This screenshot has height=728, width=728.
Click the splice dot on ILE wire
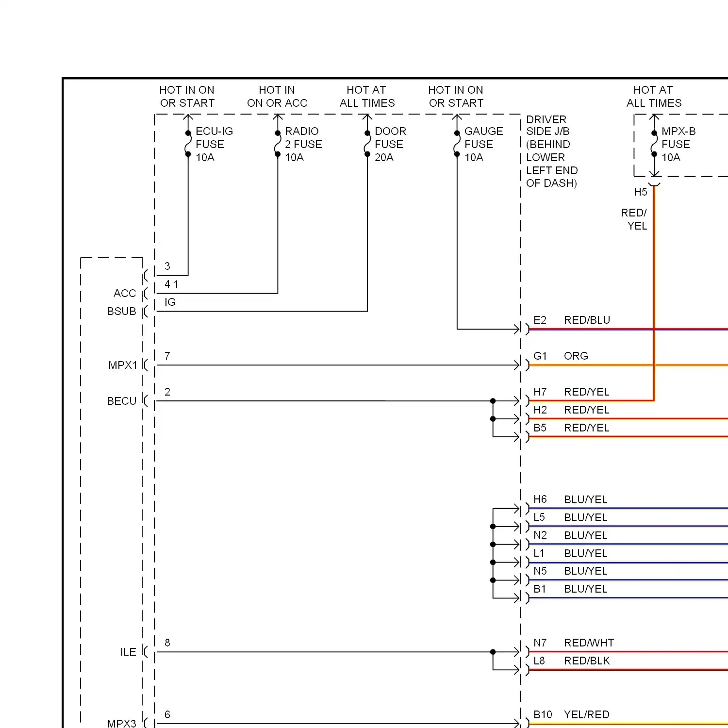click(493, 652)
